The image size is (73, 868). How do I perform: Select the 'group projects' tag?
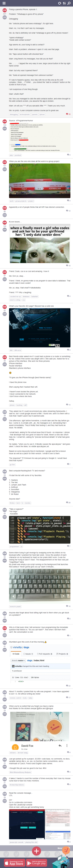point(21,201)
